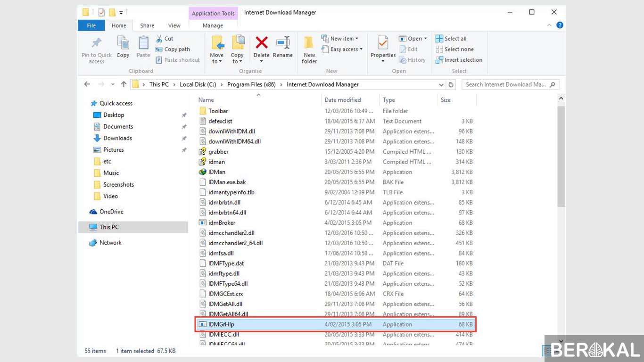Click the vertical scrollbar thumb of file list

[561, 156]
